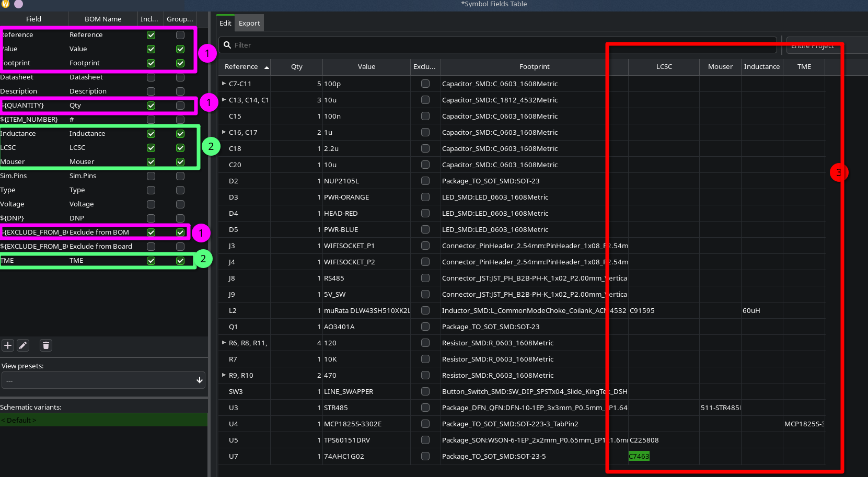Expand the R6, R8, R11 group row
The height and width of the screenshot is (477, 868).
pos(224,343)
